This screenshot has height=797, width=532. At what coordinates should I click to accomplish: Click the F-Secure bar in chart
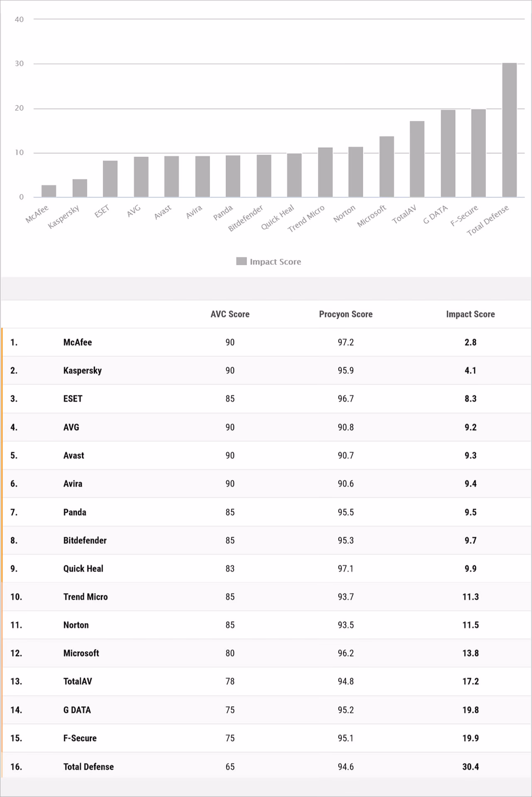tap(478, 153)
